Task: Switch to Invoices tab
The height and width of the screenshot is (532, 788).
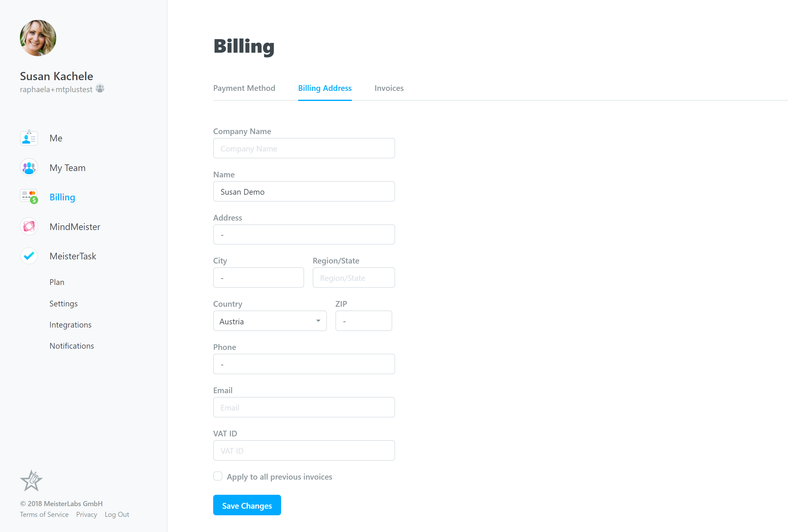Action: (389, 88)
